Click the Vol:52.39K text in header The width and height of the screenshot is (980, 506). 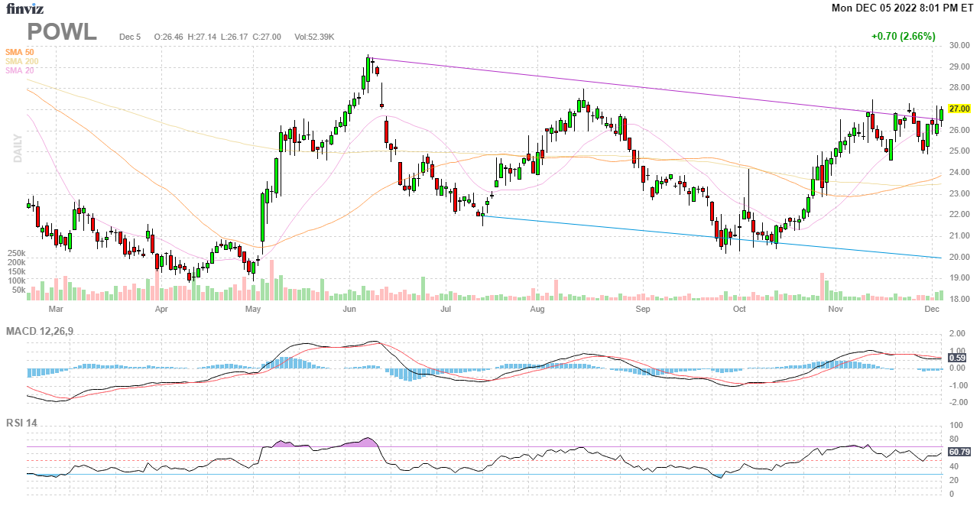pos(314,37)
